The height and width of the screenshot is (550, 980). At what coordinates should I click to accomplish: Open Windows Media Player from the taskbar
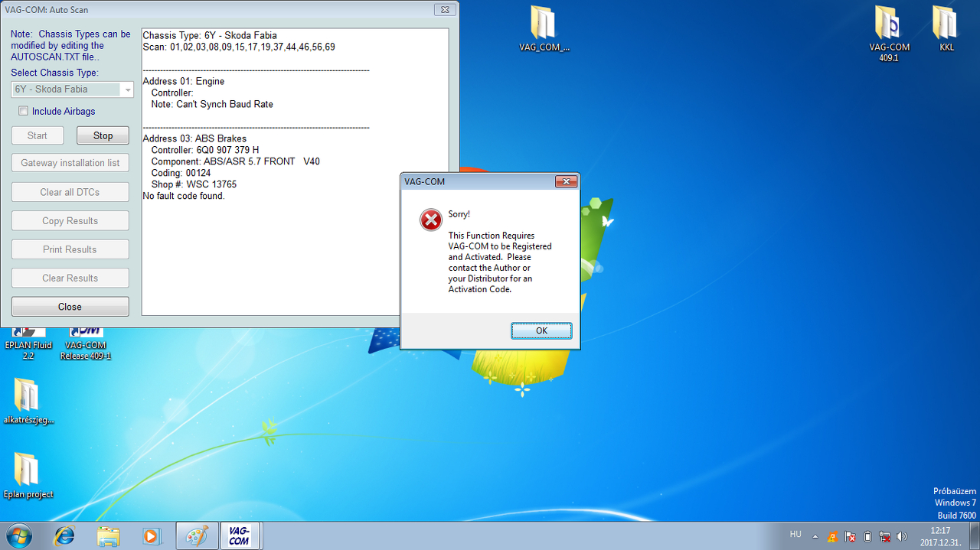[152, 536]
